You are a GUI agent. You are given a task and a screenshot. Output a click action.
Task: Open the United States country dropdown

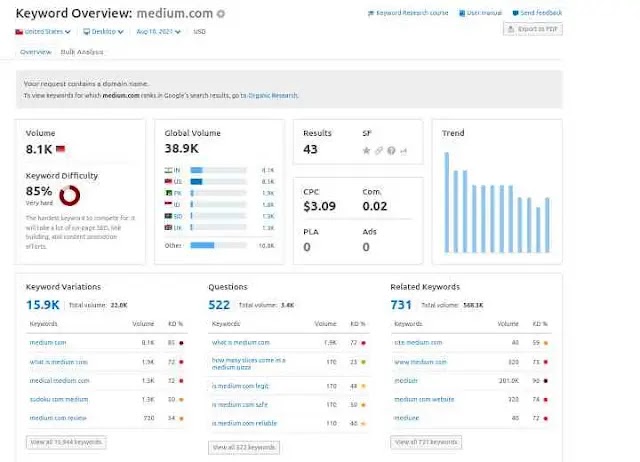[43, 31]
